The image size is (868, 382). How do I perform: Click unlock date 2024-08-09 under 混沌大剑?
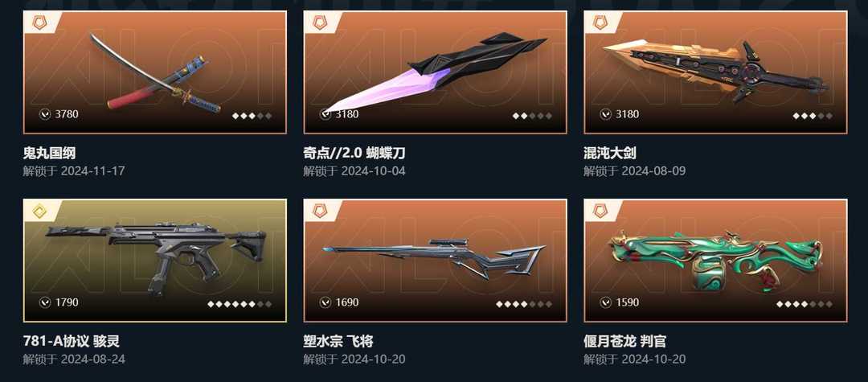(x=653, y=171)
